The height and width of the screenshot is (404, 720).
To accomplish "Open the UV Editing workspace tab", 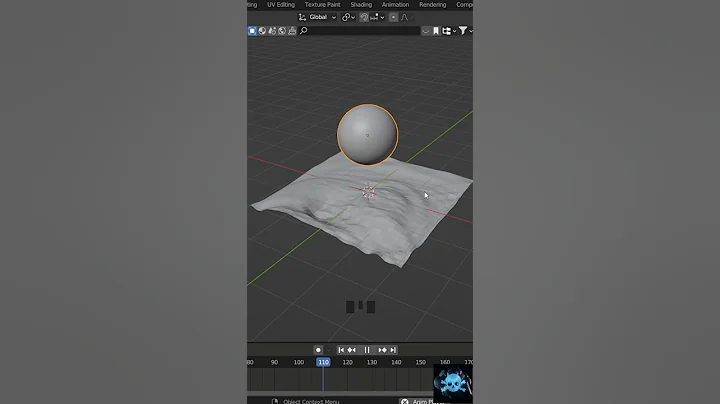I will point(281,5).
